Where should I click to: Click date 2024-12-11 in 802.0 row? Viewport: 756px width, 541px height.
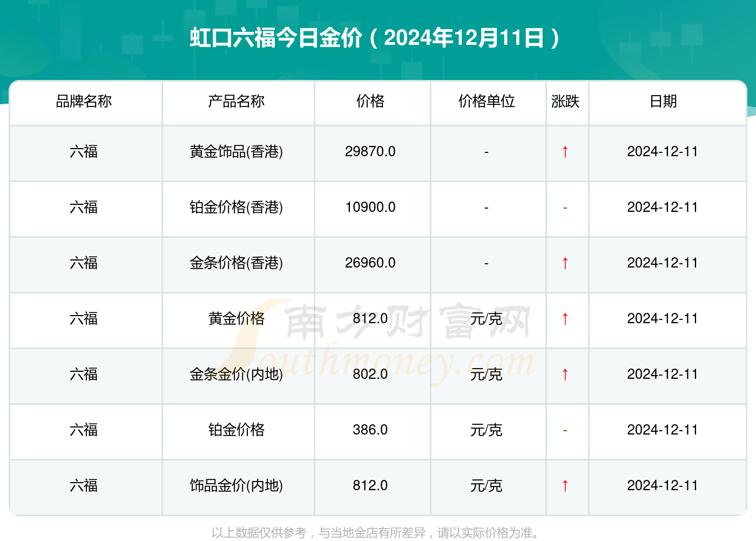[663, 374]
